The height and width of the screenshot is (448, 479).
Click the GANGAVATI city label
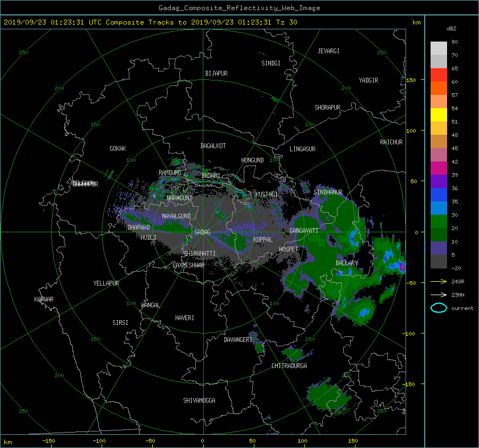point(304,230)
